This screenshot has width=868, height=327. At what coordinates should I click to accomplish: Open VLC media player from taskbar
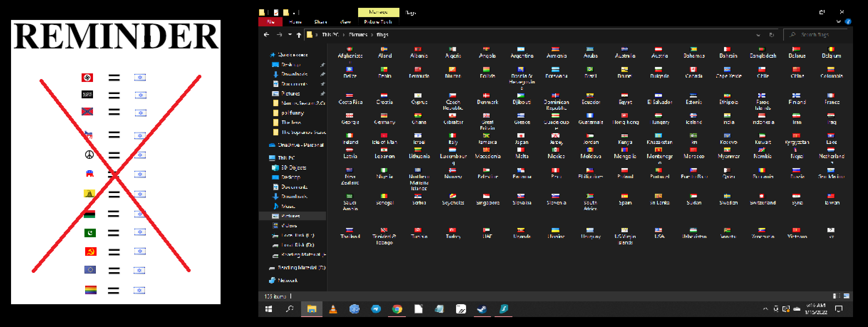pyautogui.click(x=333, y=309)
